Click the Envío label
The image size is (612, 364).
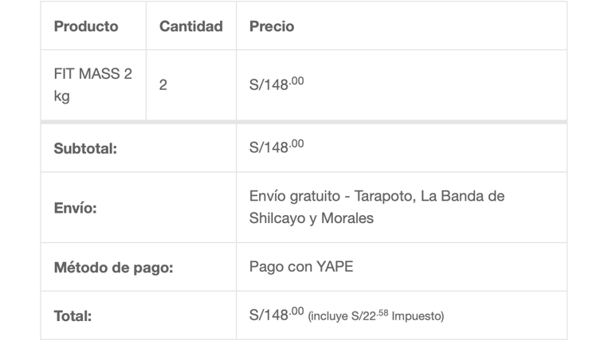point(74,208)
